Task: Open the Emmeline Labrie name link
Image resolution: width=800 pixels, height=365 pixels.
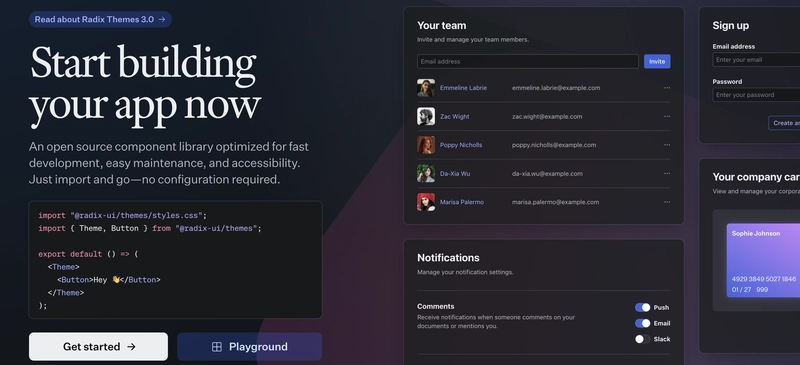Action: pyautogui.click(x=463, y=88)
